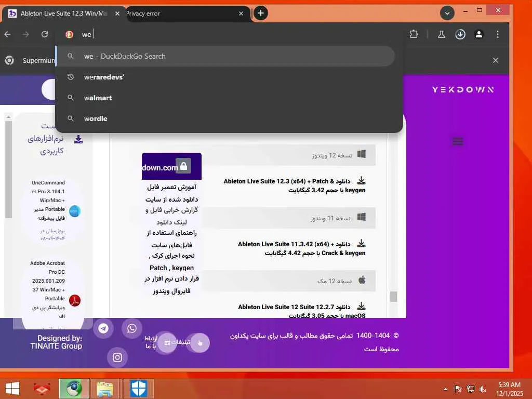The height and width of the screenshot is (399, 532).
Task: Click the YEKDOWN site logo
Action: point(463,89)
